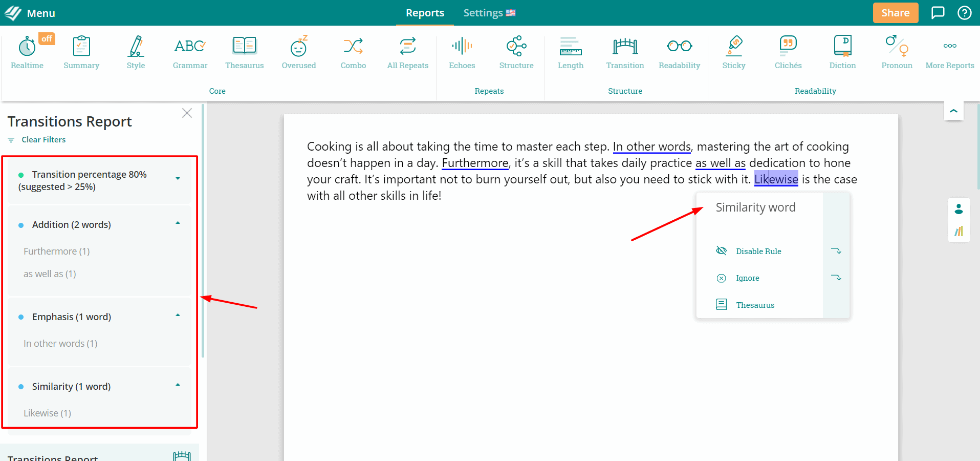Run the Sticky sentences report
The width and height of the screenshot is (980, 461).
734,53
